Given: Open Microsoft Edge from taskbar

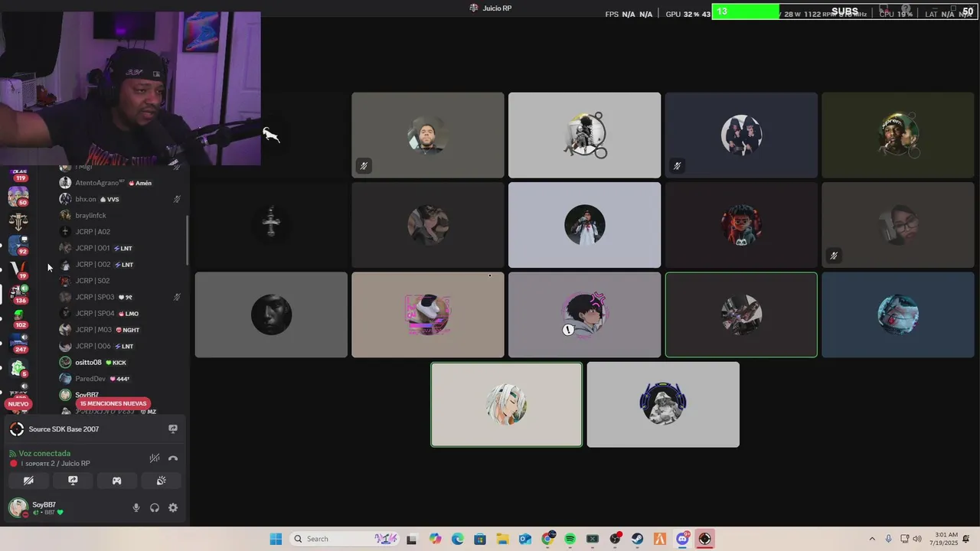Looking at the screenshot, I should coord(458,539).
